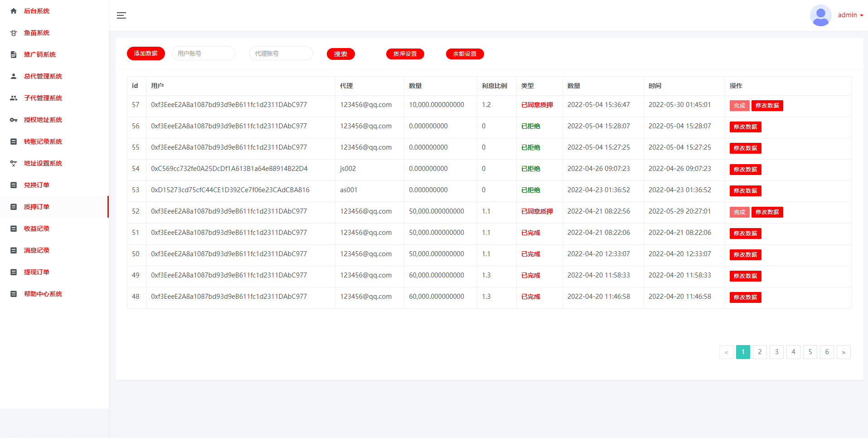Click 完成 button for order 57
Image resolution: width=868 pixels, height=438 pixels.
739,106
